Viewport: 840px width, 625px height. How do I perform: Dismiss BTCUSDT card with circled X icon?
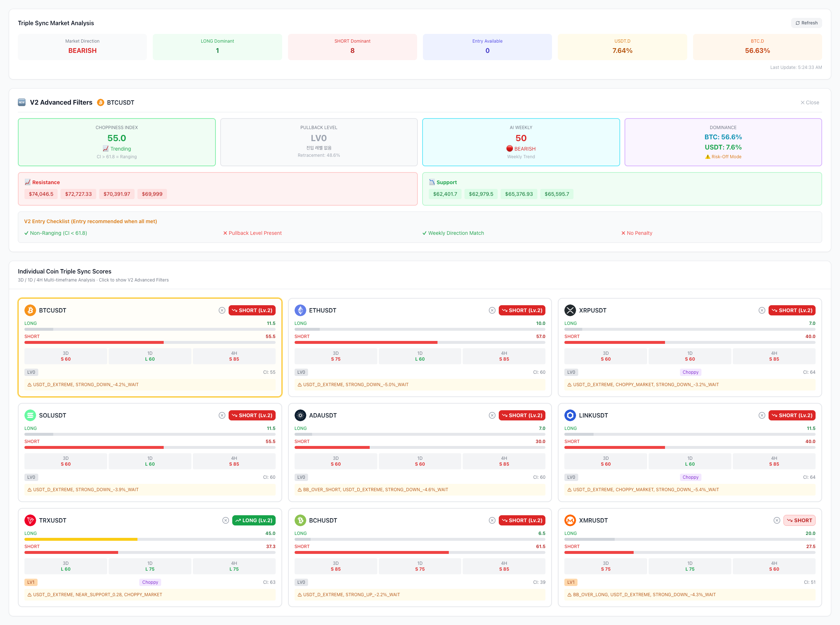[222, 310]
